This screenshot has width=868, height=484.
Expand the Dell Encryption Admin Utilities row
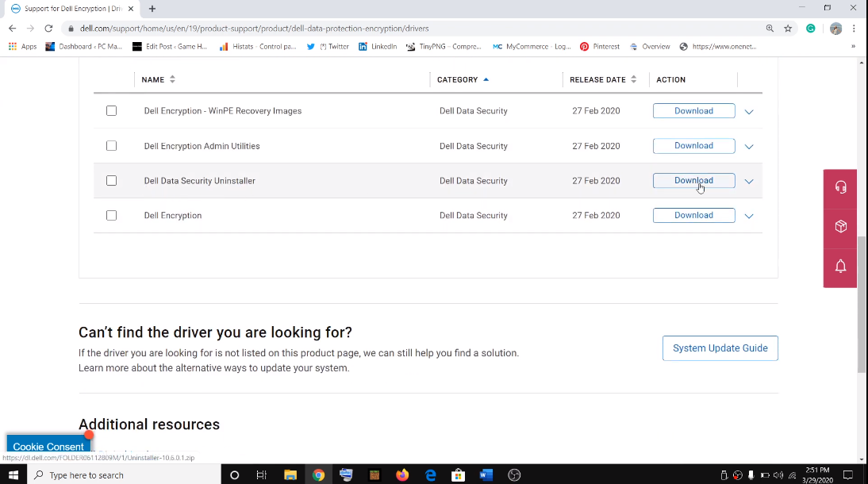[x=749, y=147]
